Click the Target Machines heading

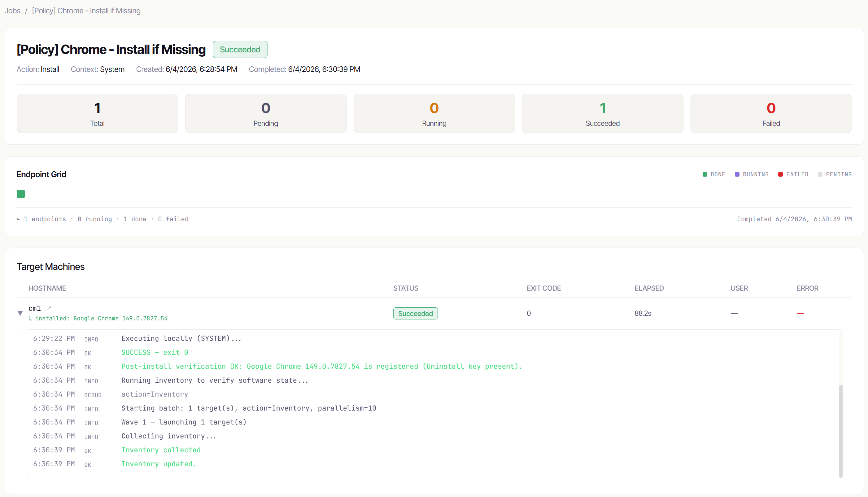[50, 266]
